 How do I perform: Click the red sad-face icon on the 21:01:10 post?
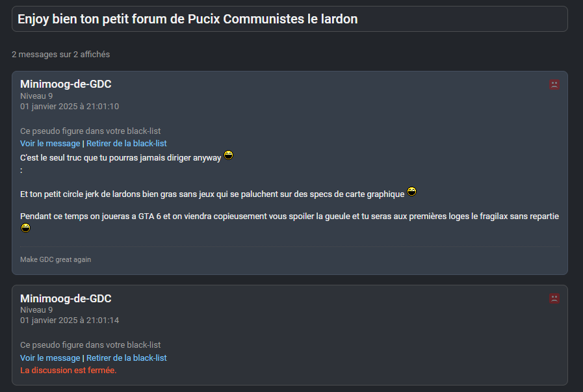click(x=554, y=85)
